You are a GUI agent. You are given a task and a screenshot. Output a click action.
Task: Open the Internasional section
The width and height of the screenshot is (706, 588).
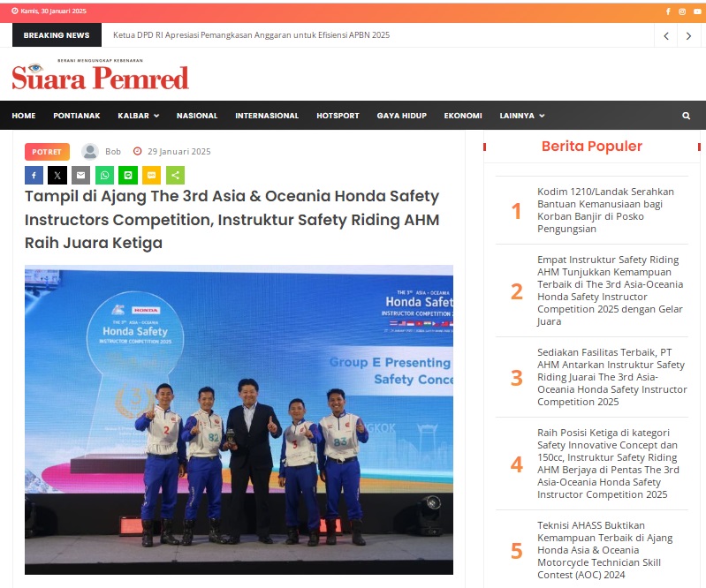[x=267, y=116]
